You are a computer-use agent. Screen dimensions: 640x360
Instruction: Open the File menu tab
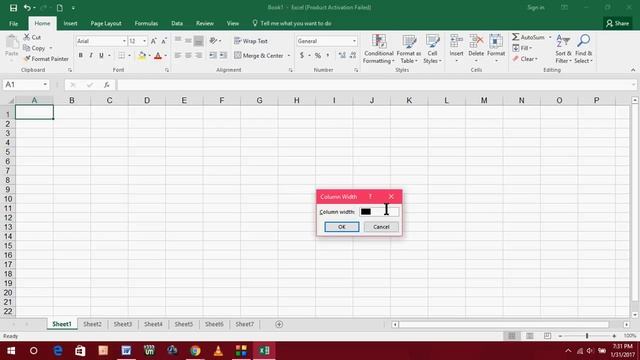pyautogui.click(x=13, y=23)
